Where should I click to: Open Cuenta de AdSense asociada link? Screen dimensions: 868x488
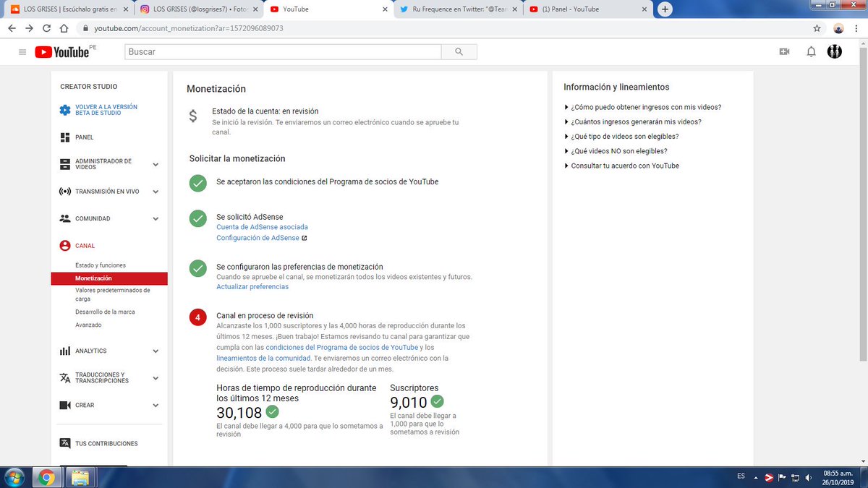262,227
